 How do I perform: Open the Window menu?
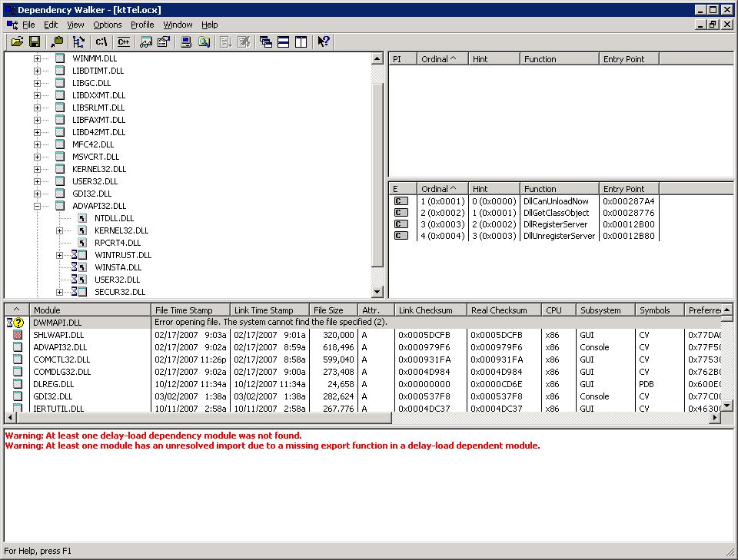pyautogui.click(x=178, y=25)
